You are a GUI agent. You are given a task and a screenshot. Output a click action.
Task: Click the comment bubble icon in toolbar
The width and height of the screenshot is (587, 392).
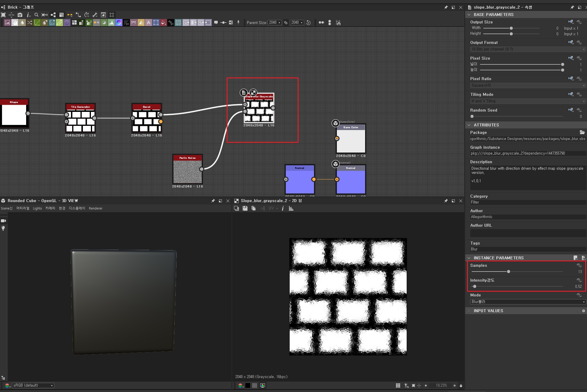click(x=216, y=23)
